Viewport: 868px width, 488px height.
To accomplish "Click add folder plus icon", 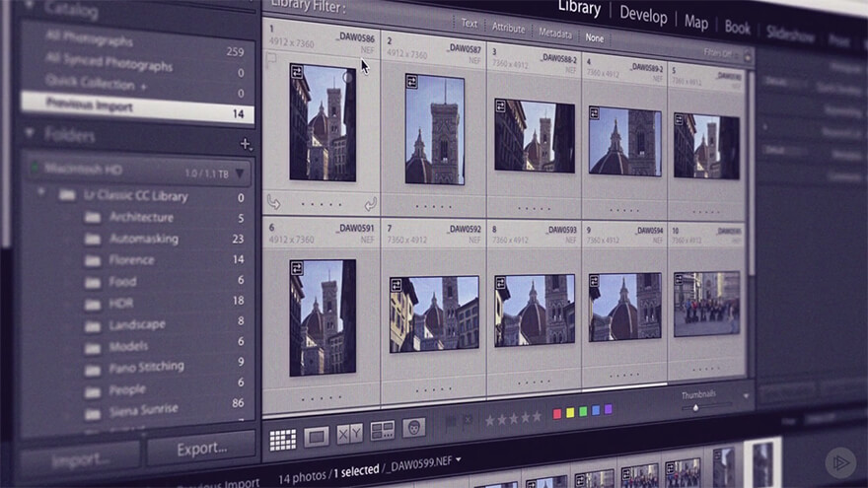I will [x=246, y=144].
